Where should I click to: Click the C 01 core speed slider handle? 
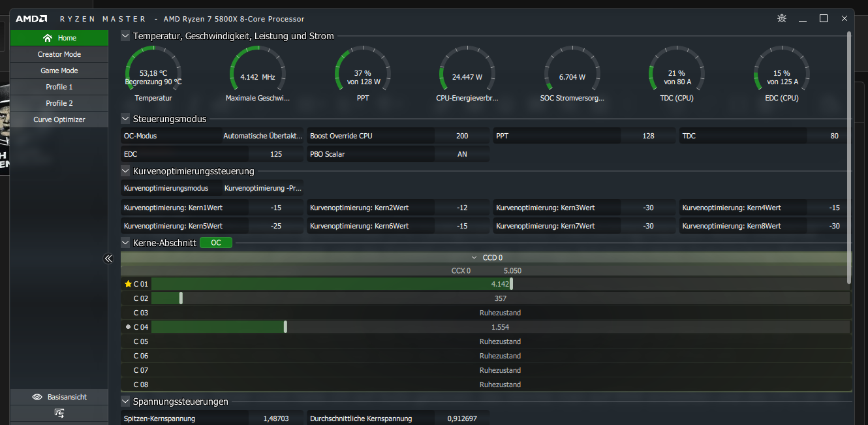[x=512, y=284]
